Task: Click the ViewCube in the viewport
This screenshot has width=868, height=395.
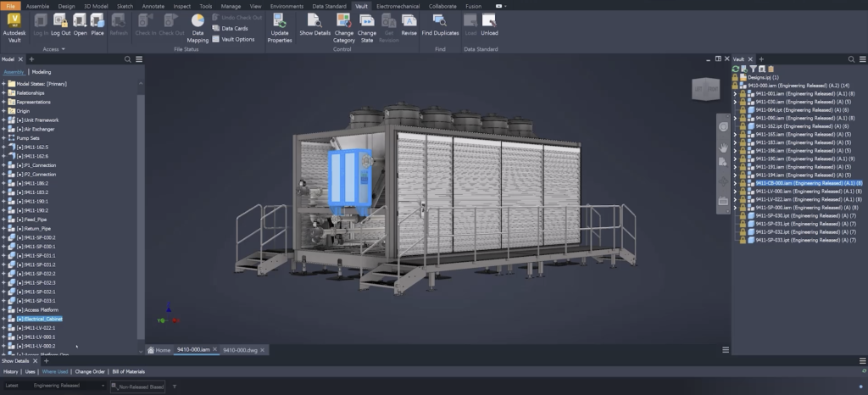Action: pos(704,88)
